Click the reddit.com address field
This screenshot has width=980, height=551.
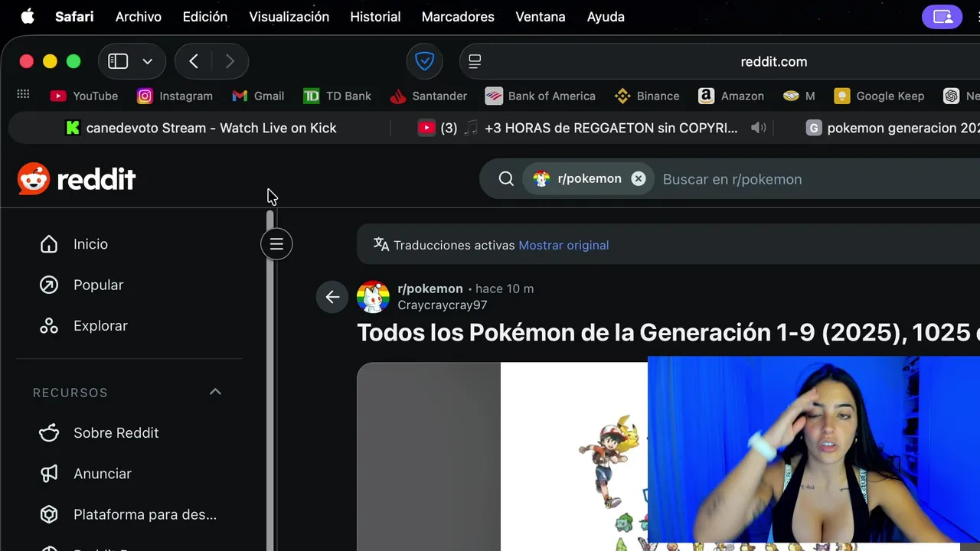(x=774, y=62)
